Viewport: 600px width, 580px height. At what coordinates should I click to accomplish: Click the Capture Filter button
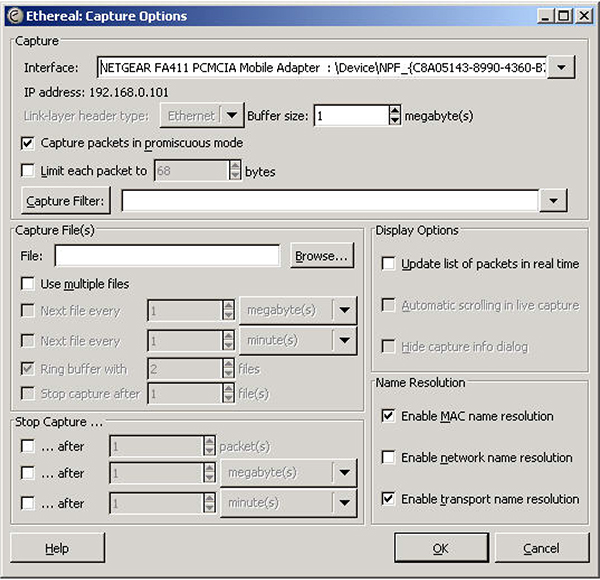pos(65,200)
